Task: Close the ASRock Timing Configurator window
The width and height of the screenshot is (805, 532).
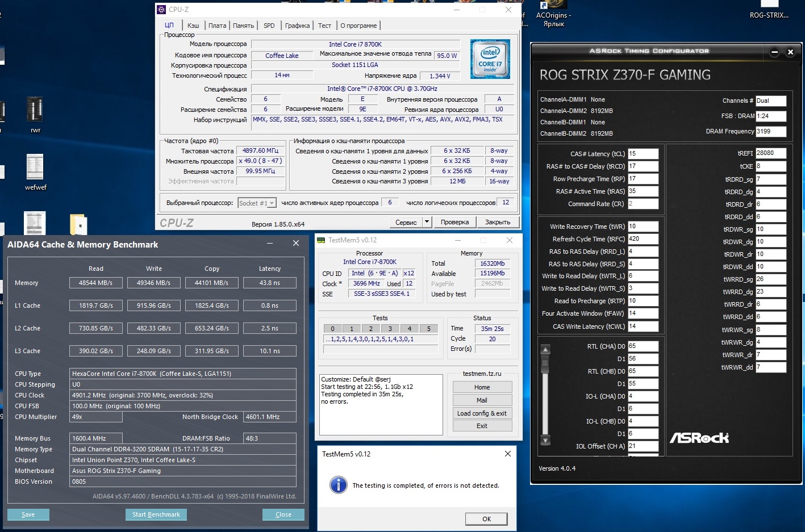Action: pyautogui.click(x=790, y=52)
